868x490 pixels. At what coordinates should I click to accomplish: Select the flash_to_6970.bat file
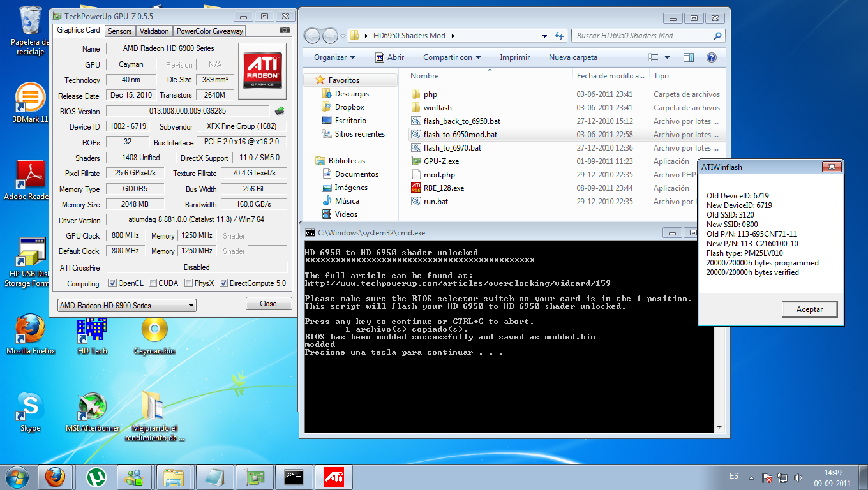[x=453, y=148]
